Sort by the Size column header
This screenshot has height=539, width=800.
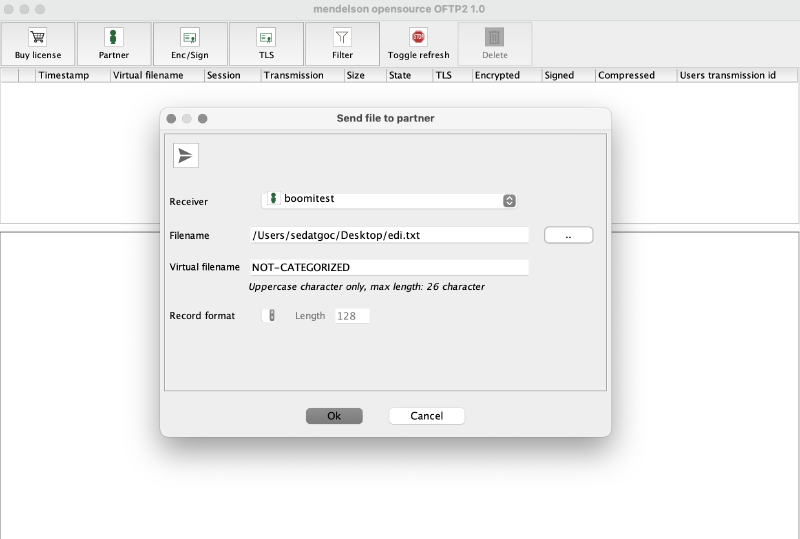pos(365,76)
